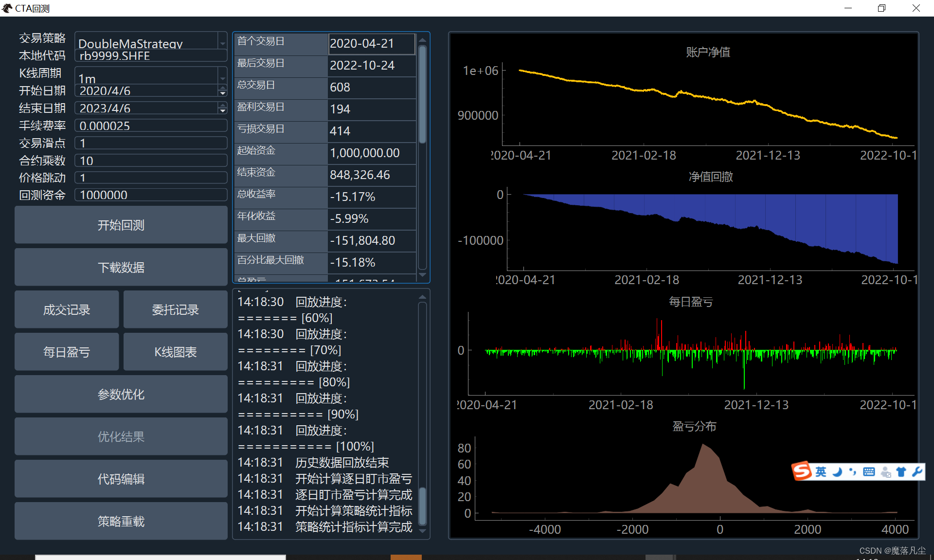
Task: Toggle the 英 English/Chinese mode indicator
Action: point(821,472)
